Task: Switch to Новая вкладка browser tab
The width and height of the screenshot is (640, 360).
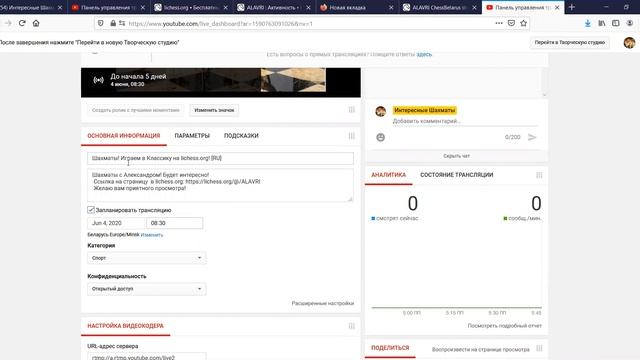Action: point(356,7)
